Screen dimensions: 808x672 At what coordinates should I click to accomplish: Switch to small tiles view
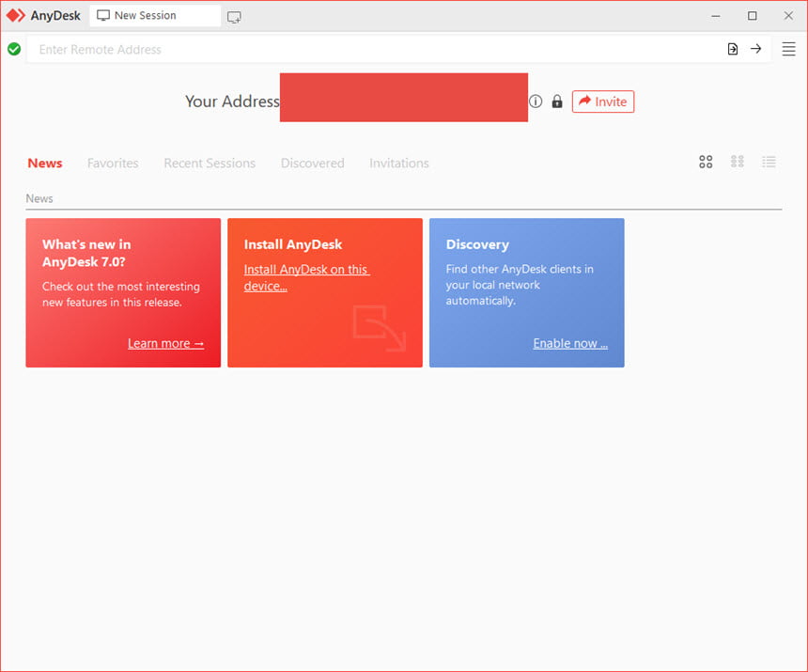point(738,162)
